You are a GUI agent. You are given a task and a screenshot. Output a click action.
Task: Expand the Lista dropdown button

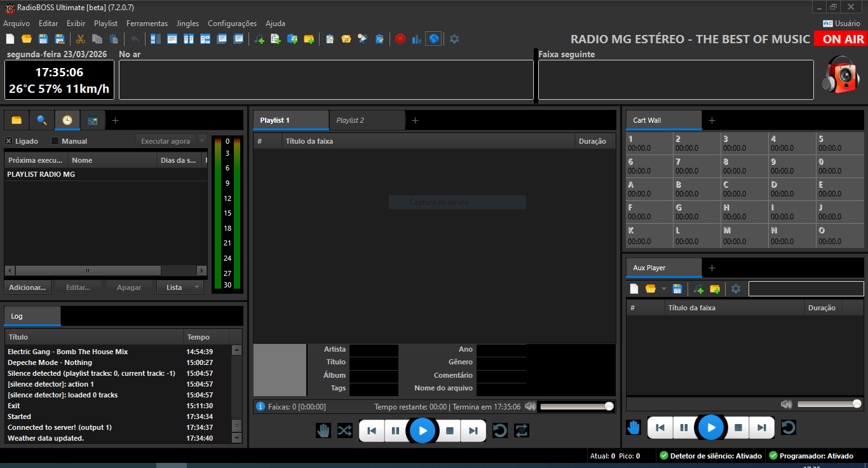[197, 287]
